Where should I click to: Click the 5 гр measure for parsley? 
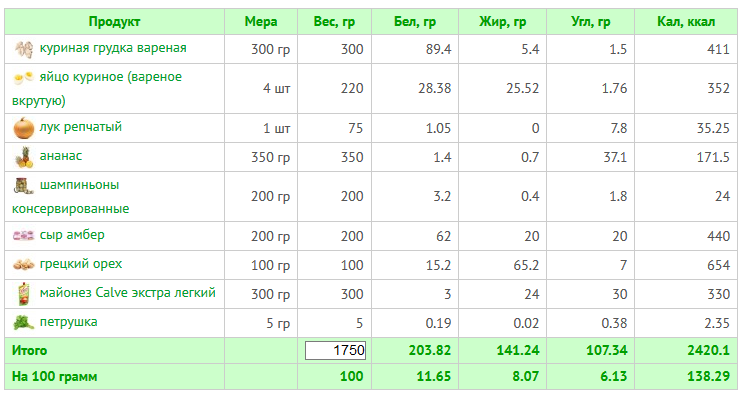pos(278,324)
